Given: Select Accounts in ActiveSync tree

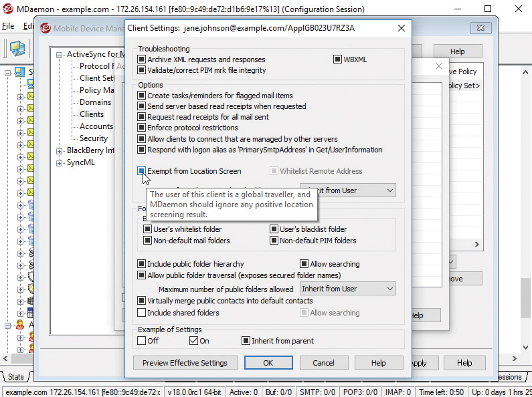Looking at the screenshot, I should (96, 126).
